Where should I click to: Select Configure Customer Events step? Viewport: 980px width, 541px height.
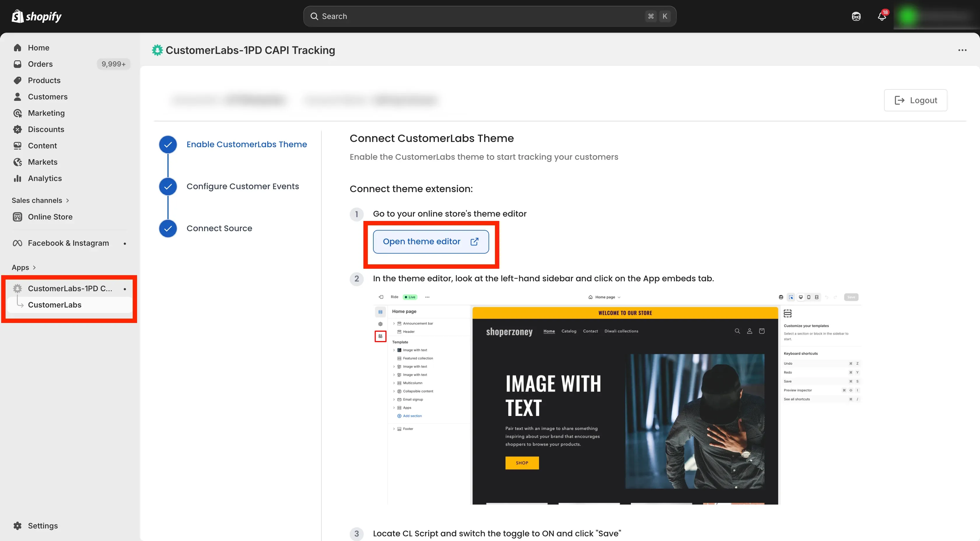coord(243,187)
